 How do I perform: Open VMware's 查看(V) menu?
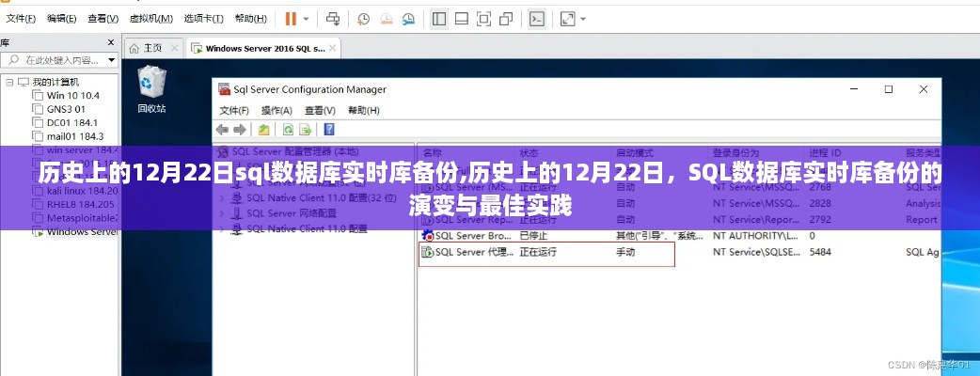click(x=103, y=19)
